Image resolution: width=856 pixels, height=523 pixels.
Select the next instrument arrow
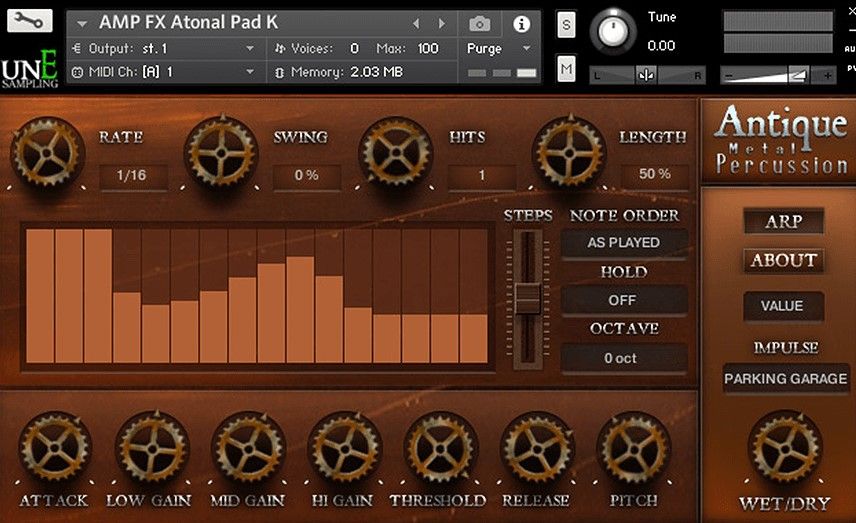pyautogui.click(x=441, y=23)
